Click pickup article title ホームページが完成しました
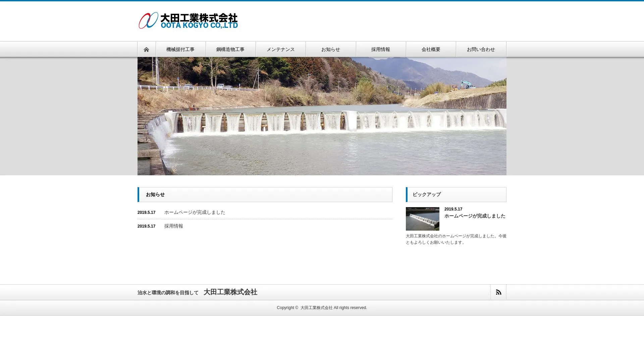644x362 pixels. pos(475,216)
